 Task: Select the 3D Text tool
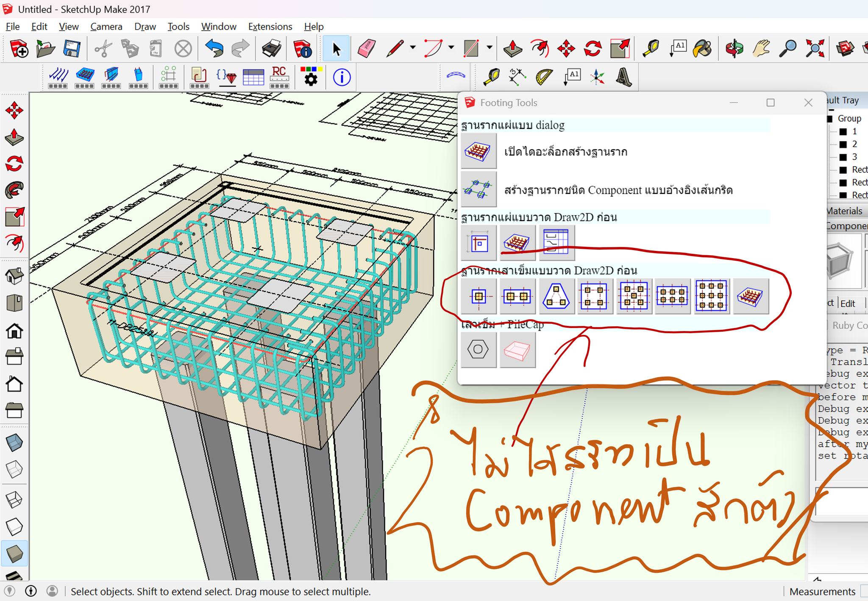point(624,78)
